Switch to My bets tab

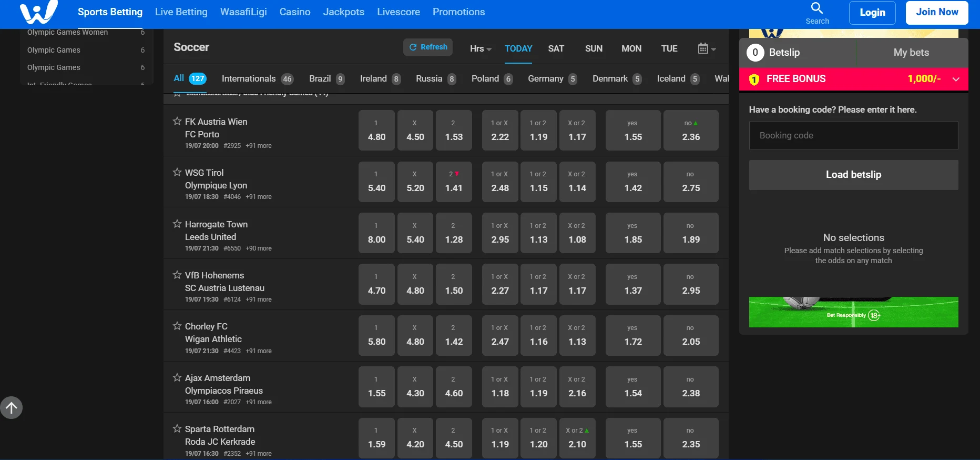pos(911,52)
